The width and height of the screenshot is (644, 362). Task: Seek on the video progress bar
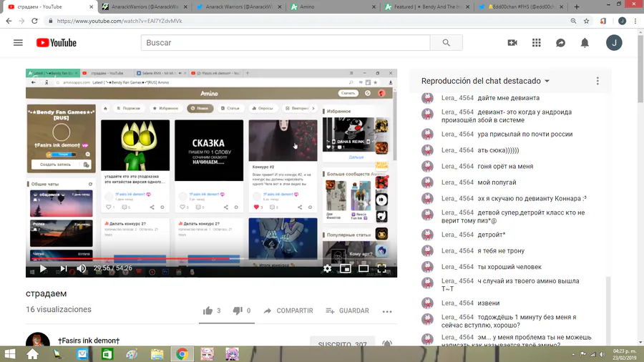pyautogui.click(x=211, y=258)
